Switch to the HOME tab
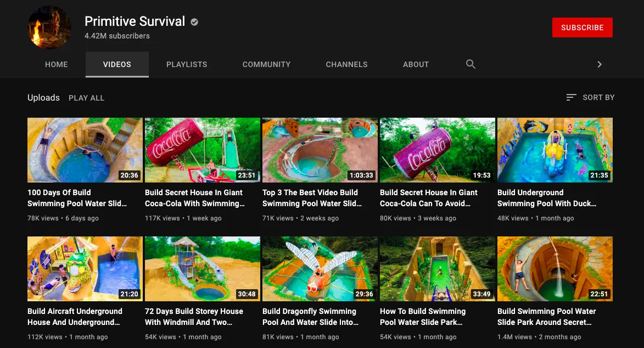This screenshot has width=644, height=348. pos(56,64)
